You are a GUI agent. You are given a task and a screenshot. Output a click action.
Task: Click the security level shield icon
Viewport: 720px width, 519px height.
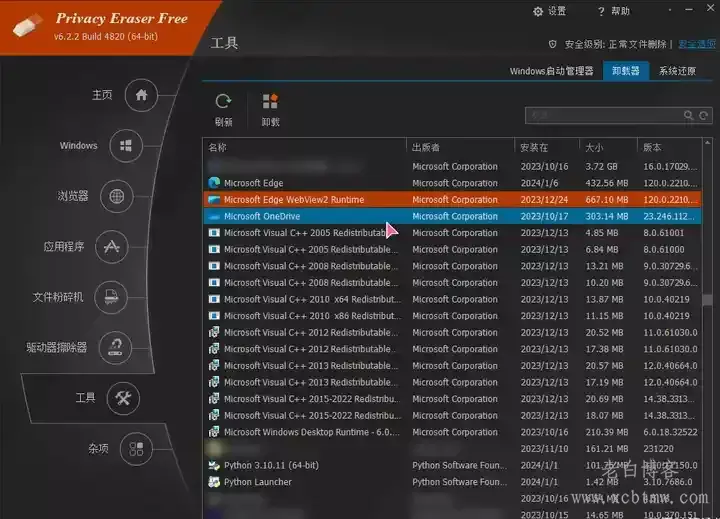coord(552,44)
